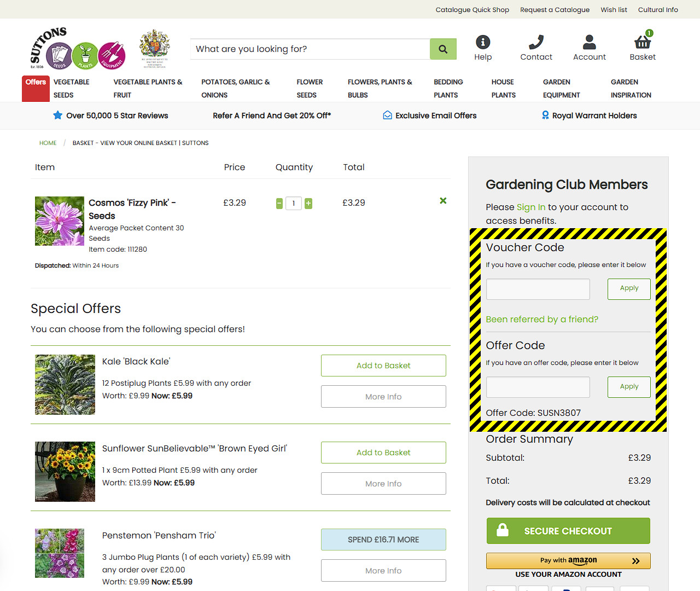Open the Offers tab
The height and width of the screenshot is (591, 700).
36,88
